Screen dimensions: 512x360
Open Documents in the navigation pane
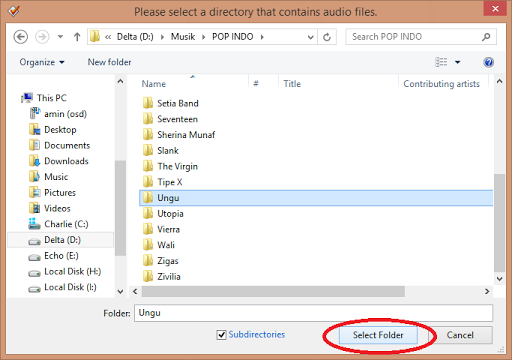[x=59, y=145]
